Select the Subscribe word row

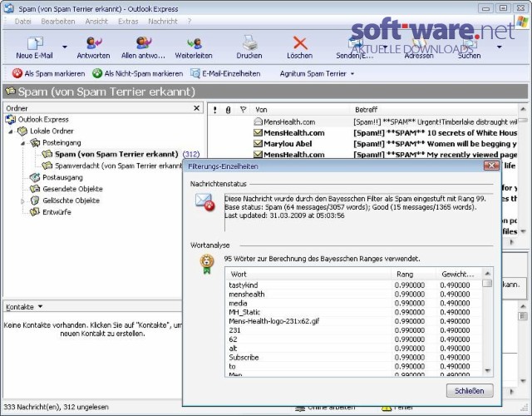click(353, 358)
